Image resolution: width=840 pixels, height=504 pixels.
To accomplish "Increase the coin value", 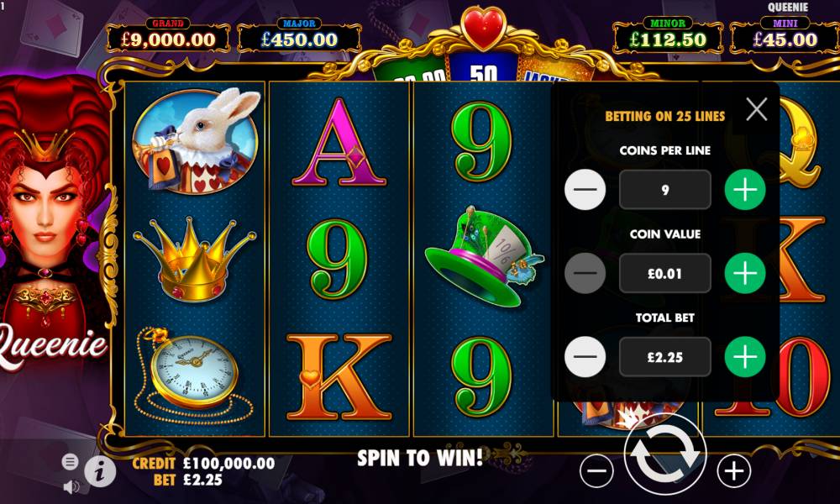I will pos(745,273).
